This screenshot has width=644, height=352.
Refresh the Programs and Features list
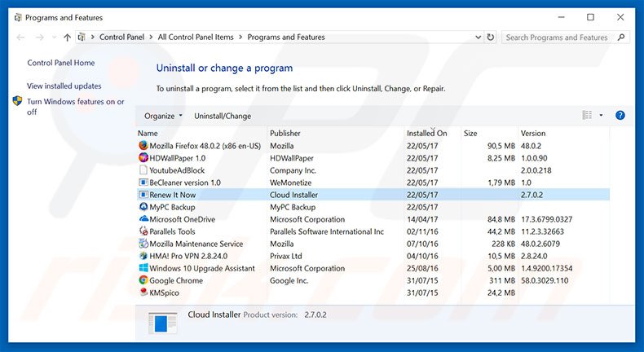491,37
